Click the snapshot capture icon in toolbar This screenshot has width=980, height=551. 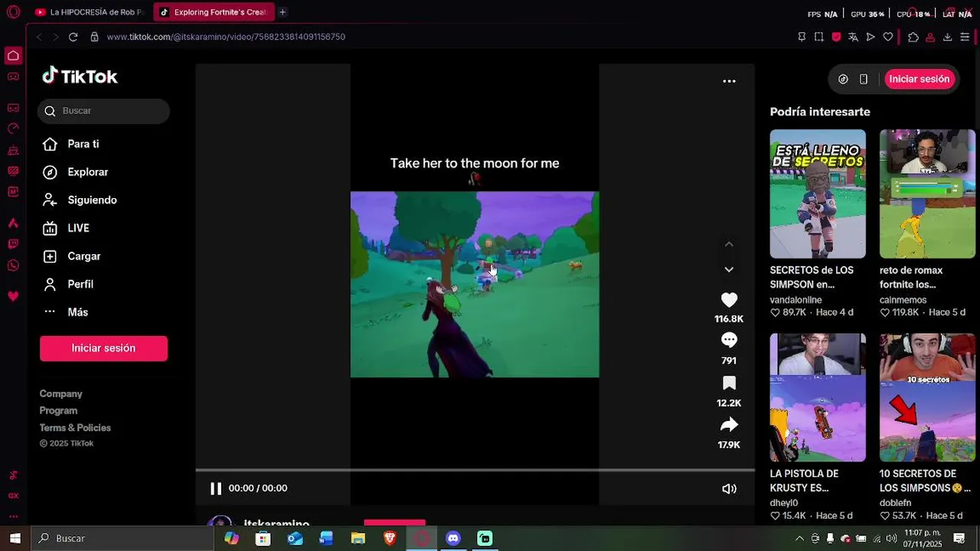(819, 37)
